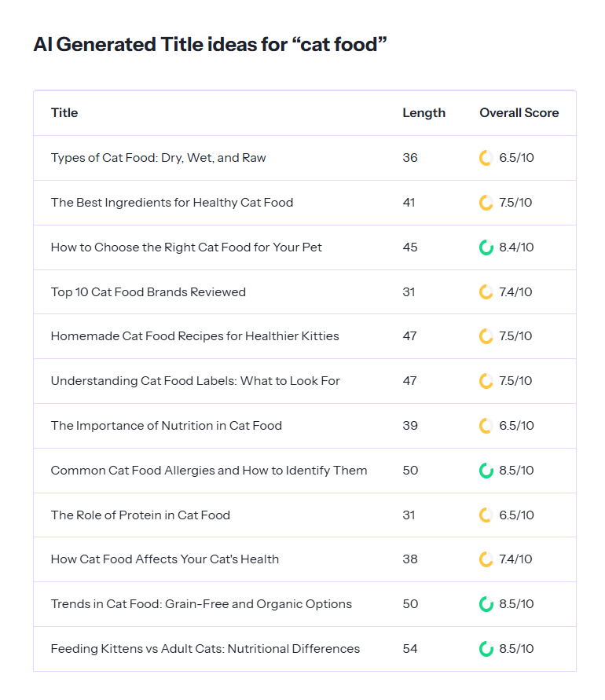Click green score ring for Common Allergies row
The width and height of the screenshot is (605, 700).
pos(486,471)
